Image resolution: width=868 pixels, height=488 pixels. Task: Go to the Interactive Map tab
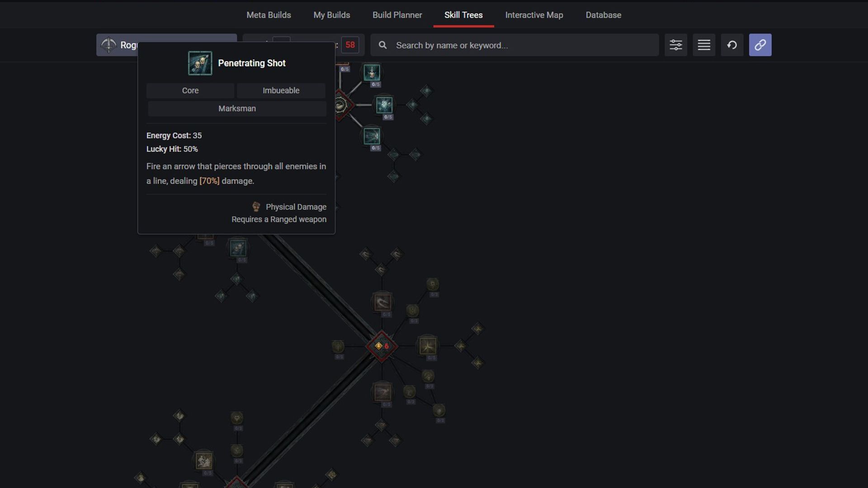(x=534, y=15)
